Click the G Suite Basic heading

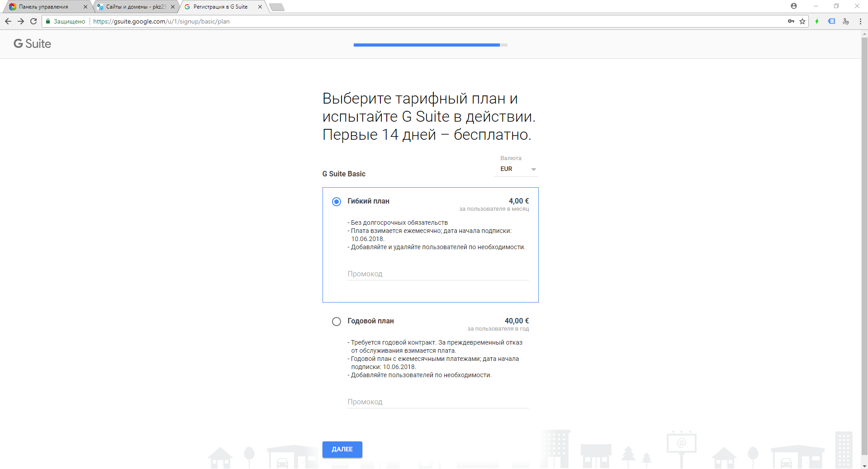(x=344, y=174)
